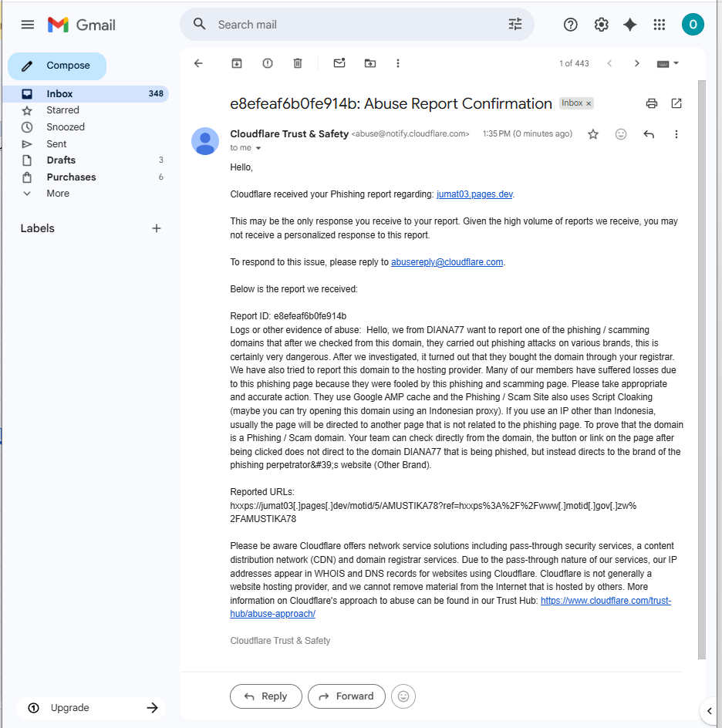Open input tools keyboard dropdown
This screenshot has height=728, width=722.
668,63
